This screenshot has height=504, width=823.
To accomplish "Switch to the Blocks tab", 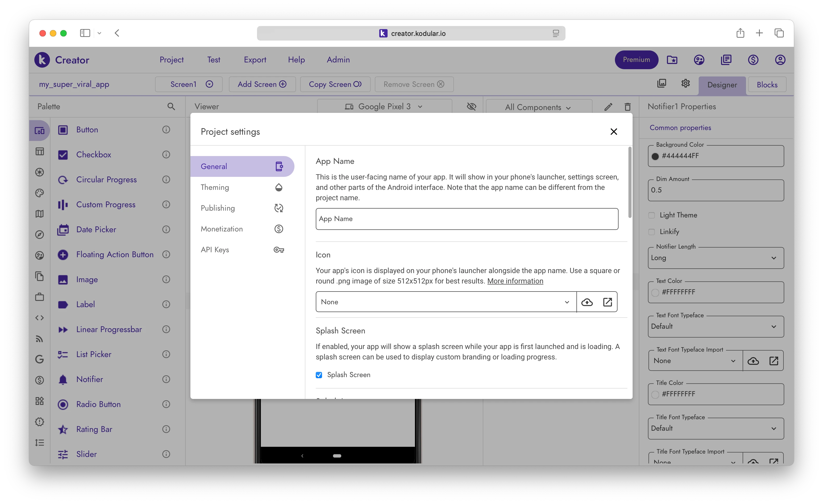I will tap(767, 85).
